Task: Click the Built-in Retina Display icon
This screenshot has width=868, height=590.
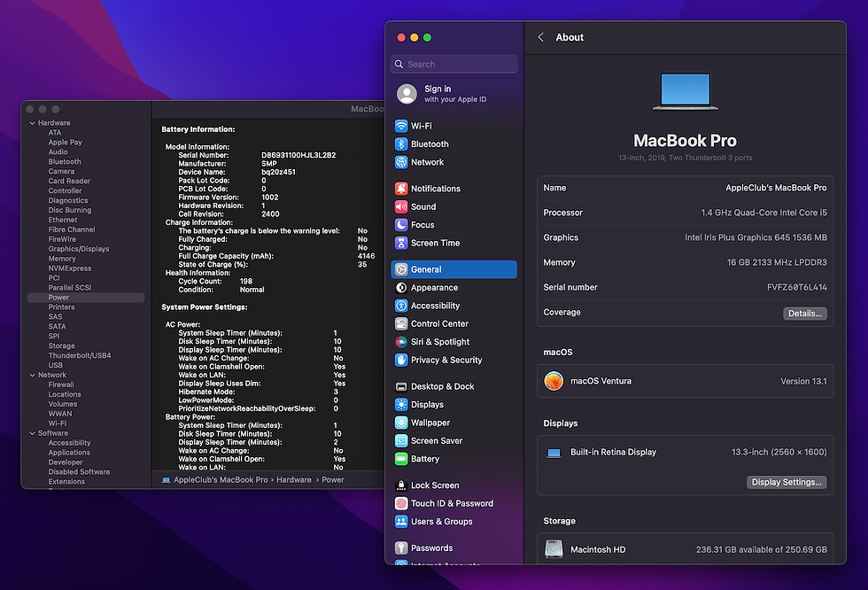Action: 554,453
